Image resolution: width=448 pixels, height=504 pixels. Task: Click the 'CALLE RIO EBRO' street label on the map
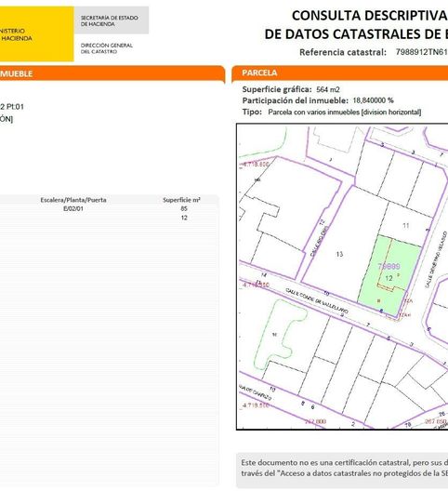[x=320, y=242]
